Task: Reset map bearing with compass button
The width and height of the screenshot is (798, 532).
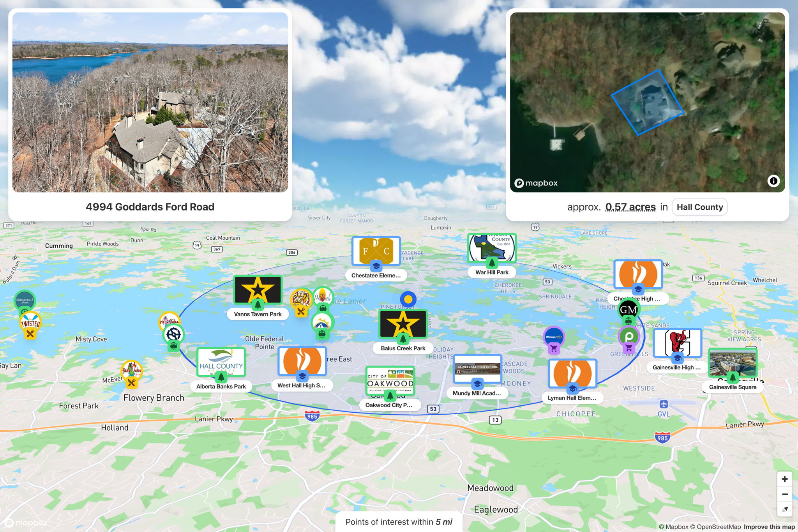Action: pos(785,509)
